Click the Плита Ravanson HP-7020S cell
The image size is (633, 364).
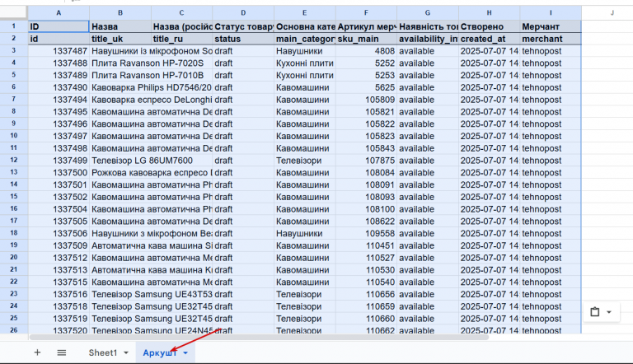(120, 63)
